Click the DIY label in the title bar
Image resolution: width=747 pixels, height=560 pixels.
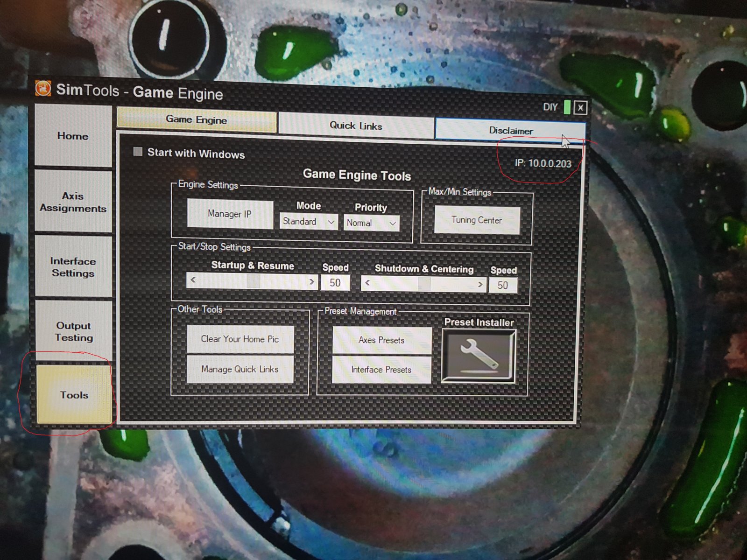click(x=550, y=107)
